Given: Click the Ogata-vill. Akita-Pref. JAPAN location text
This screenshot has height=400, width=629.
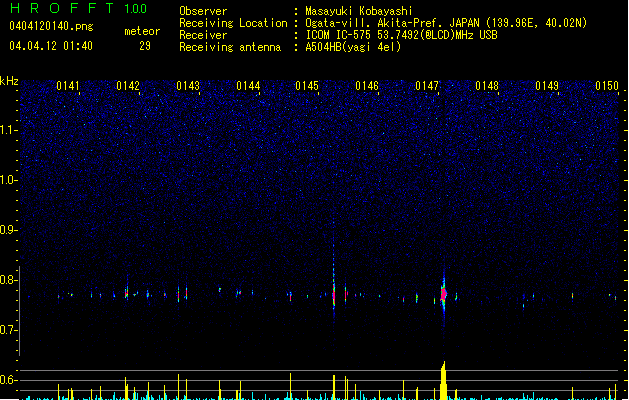Looking at the screenshot, I should click(446, 23).
